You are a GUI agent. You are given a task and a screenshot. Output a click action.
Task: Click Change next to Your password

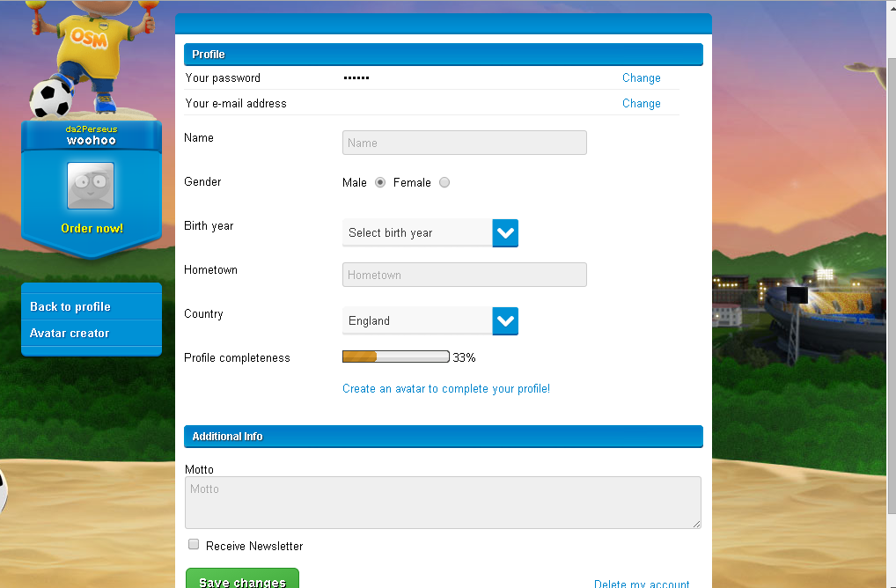click(641, 77)
